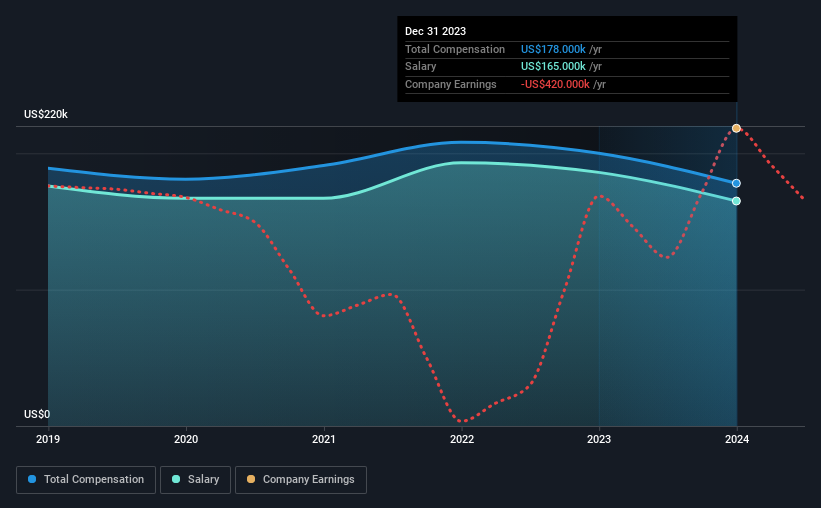Click the Company Earnings label in tooltip

(x=450, y=84)
